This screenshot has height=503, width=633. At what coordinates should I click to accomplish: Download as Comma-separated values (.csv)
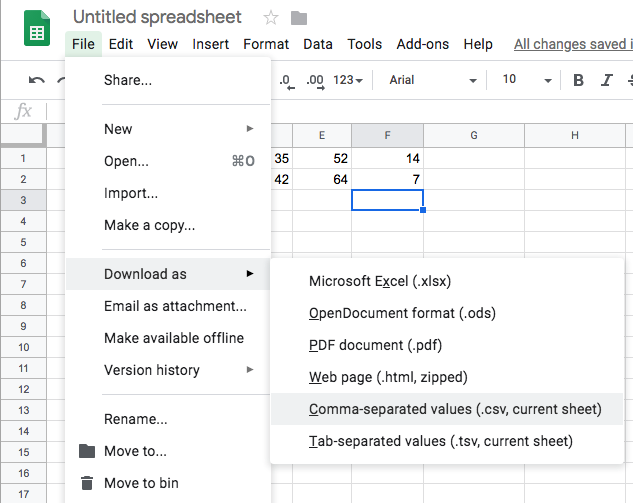point(455,409)
